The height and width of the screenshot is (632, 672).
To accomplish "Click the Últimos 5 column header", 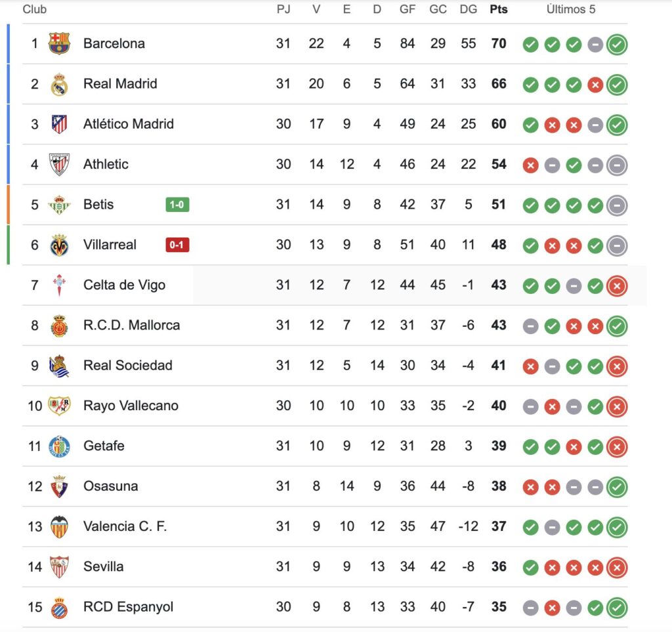I will click(571, 9).
